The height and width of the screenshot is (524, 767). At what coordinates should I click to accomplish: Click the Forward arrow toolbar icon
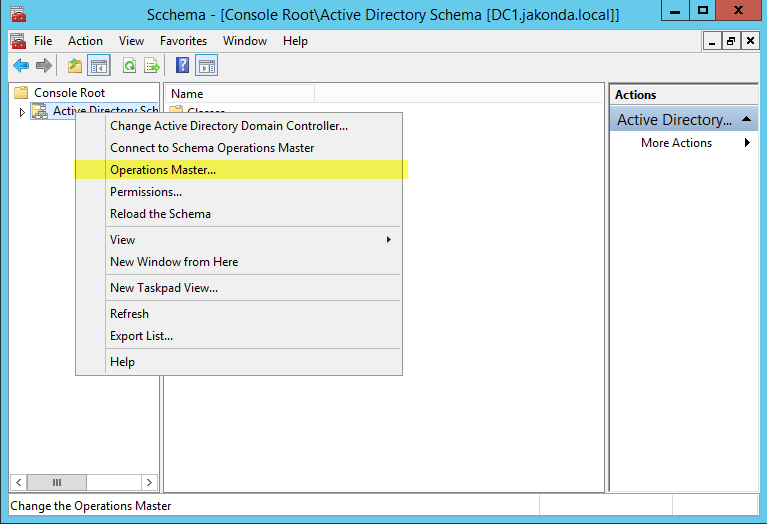click(x=44, y=66)
